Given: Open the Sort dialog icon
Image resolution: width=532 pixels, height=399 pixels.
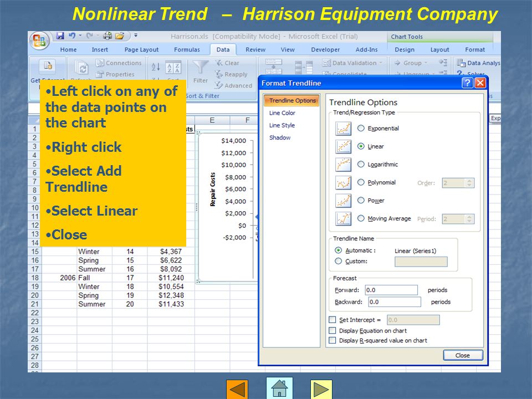Looking at the screenshot, I should tap(173, 67).
